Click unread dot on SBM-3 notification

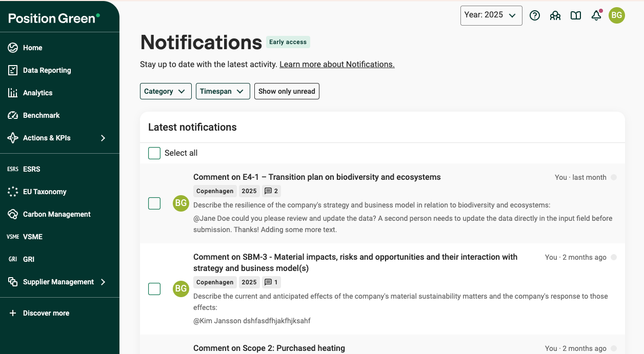click(614, 257)
